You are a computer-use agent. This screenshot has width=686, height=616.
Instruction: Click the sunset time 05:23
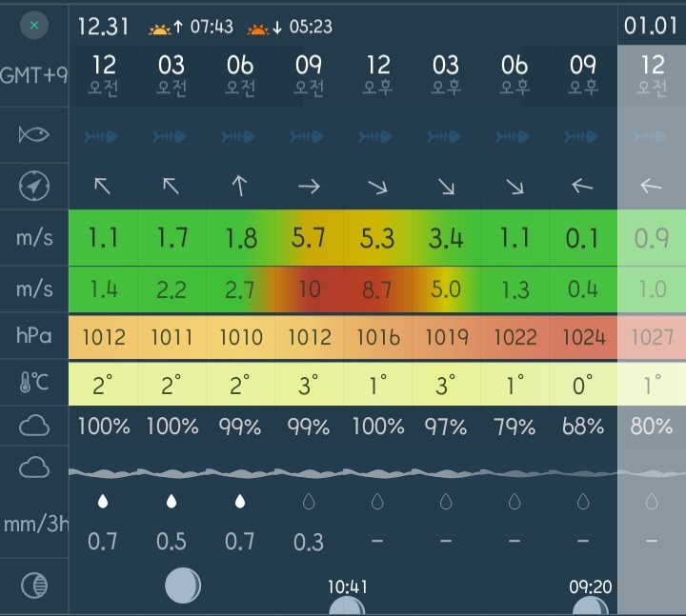click(311, 27)
